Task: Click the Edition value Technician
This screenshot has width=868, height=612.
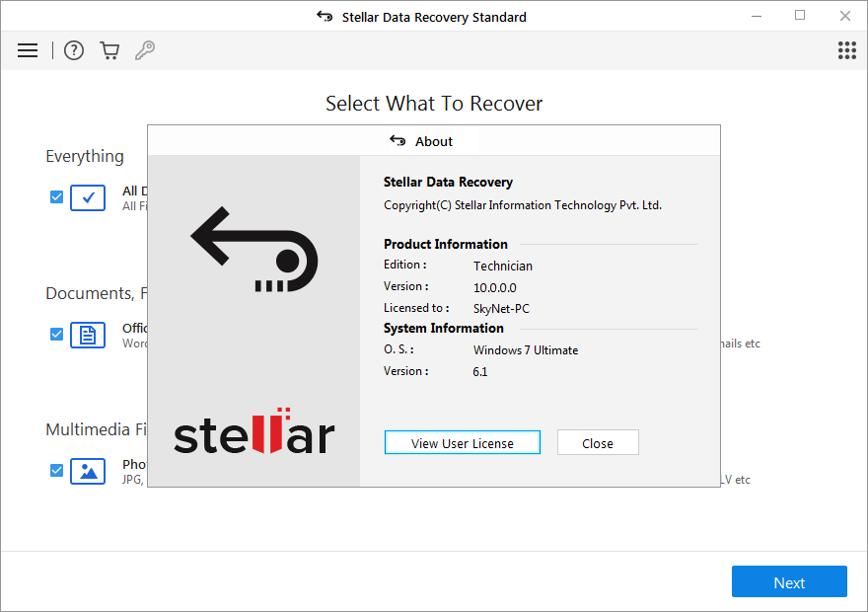Action: click(503, 267)
